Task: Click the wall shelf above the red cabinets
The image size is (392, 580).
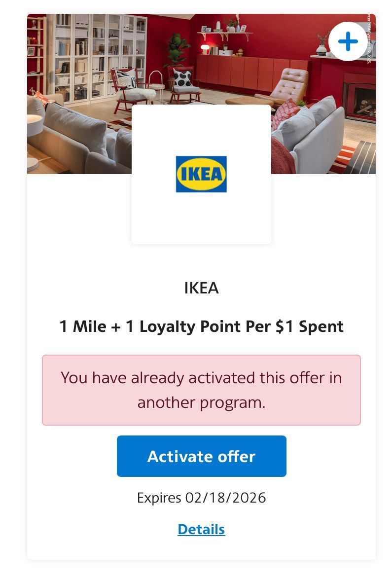Action: coord(225,34)
